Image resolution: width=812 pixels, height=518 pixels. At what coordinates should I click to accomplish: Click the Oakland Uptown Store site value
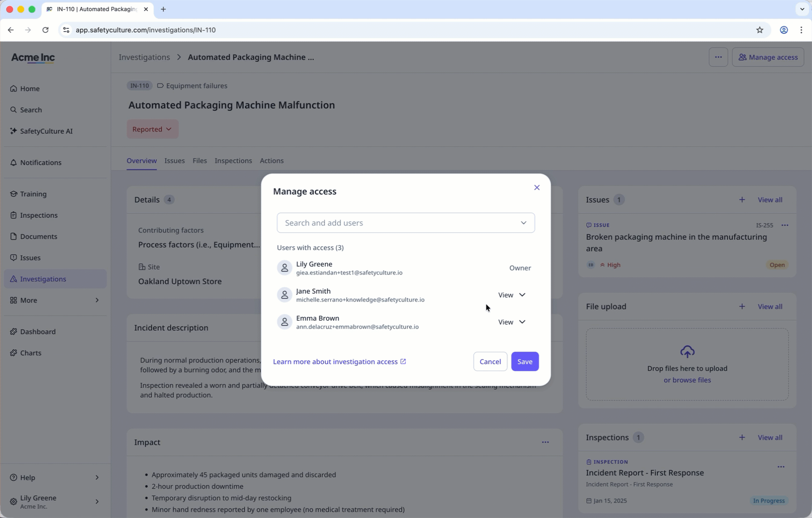(180, 281)
